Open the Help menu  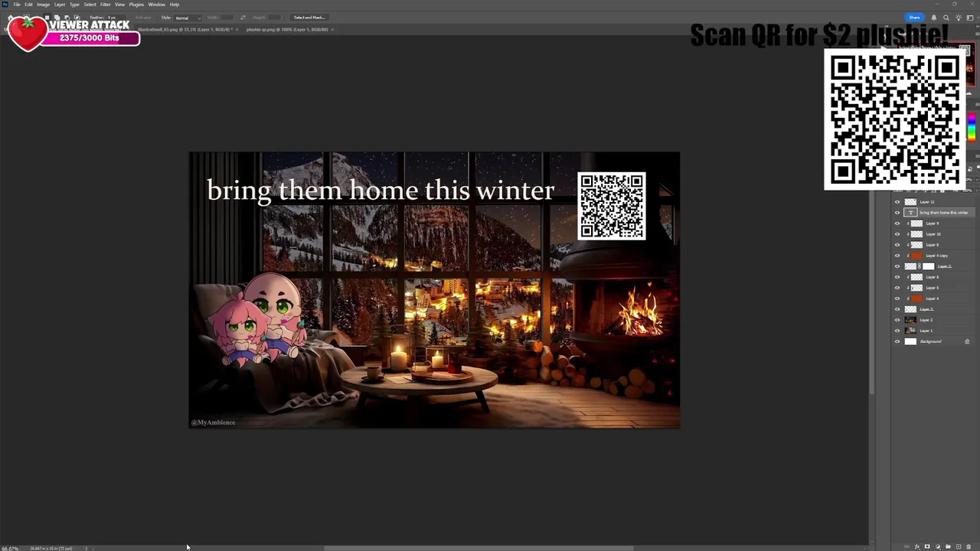pyautogui.click(x=175, y=5)
